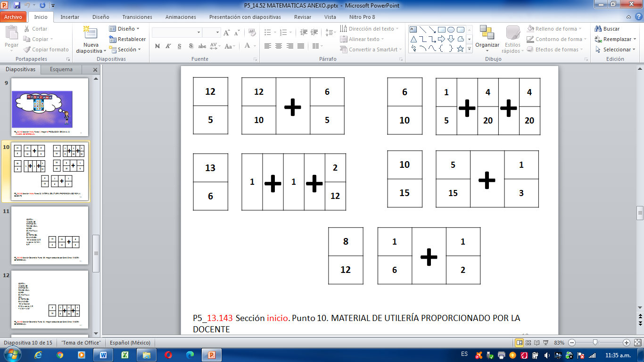Click the Restablecer slide icon

113,39
